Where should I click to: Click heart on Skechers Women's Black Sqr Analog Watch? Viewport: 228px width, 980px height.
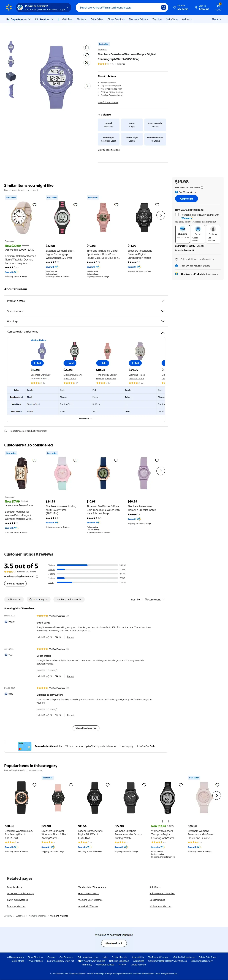pyautogui.click(x=34, y=785)
